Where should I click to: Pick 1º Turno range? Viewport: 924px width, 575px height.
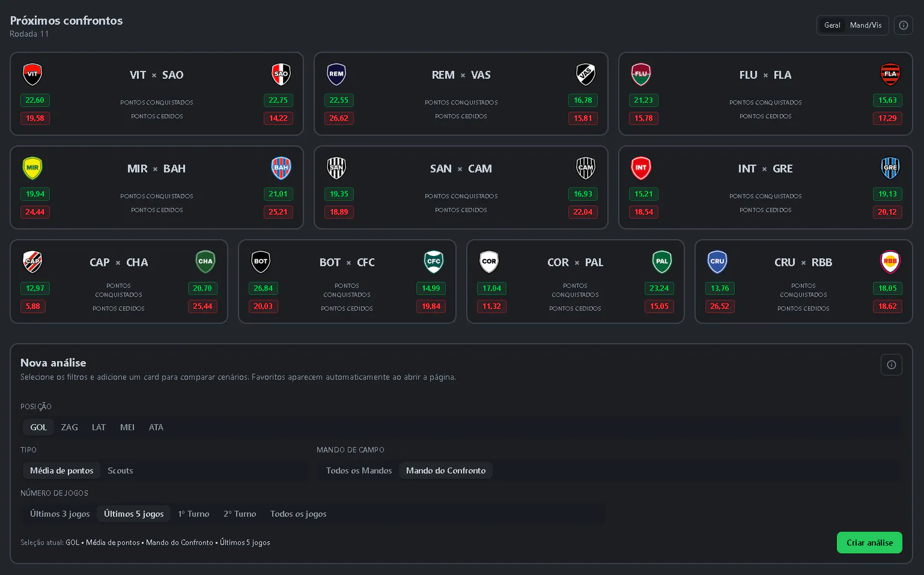tap(193, 514)
